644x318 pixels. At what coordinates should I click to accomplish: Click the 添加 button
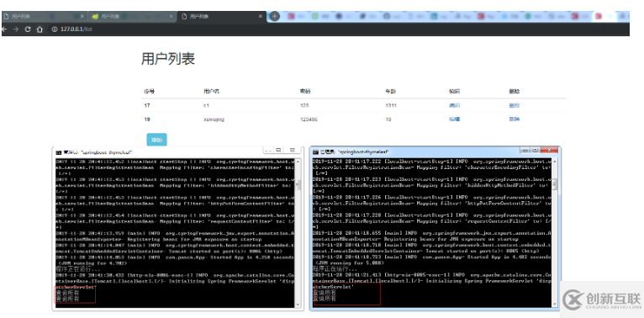point(156,140)
